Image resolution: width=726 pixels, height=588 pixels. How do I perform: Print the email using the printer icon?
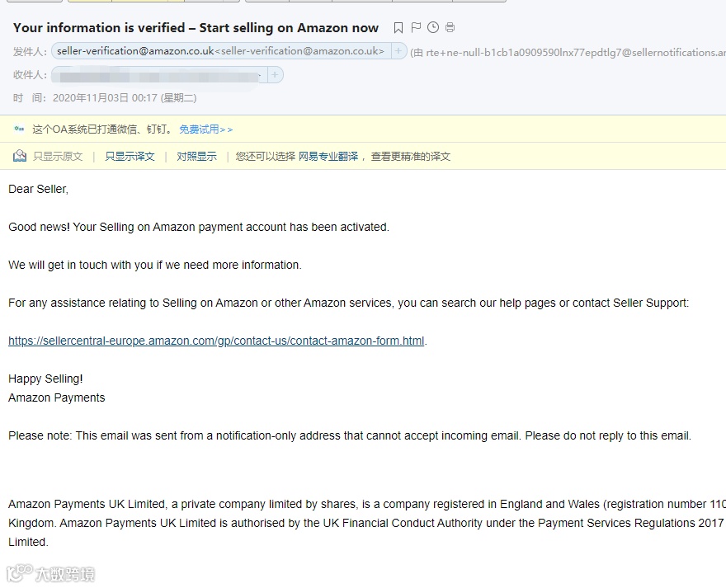click(450, 27)
